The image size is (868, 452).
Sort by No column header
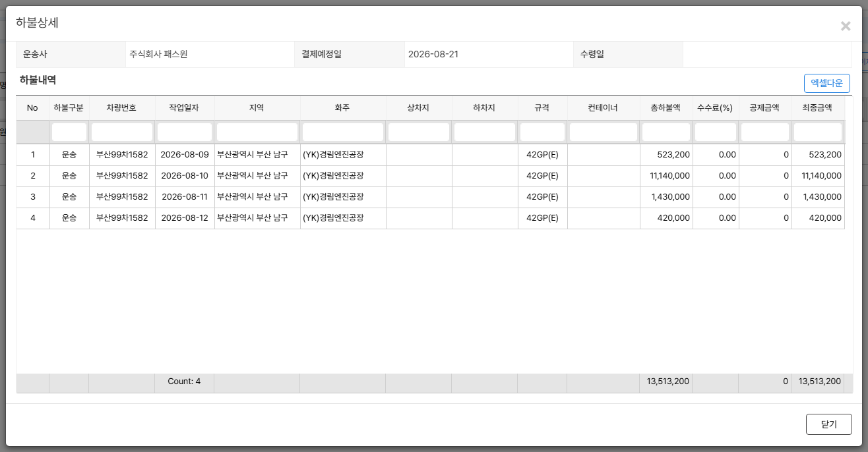[x=33, y=108]
